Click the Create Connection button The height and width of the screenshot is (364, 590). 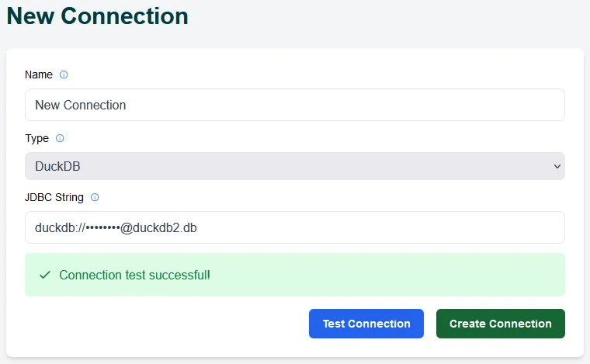click(500, 324)
